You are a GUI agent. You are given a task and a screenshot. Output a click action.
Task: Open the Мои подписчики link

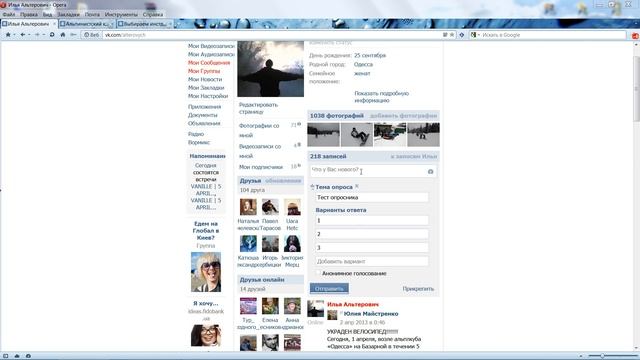261,167
